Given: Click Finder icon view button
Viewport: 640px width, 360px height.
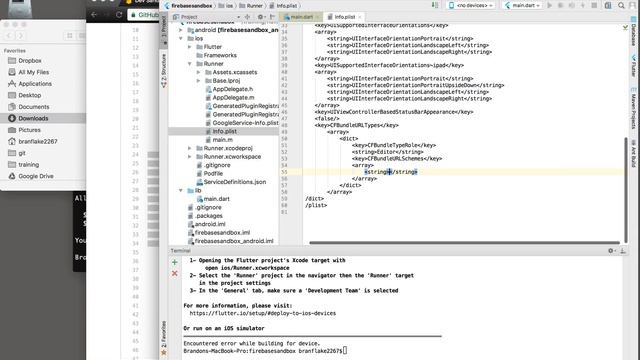Looking at the screenshot, I should 70,36.
